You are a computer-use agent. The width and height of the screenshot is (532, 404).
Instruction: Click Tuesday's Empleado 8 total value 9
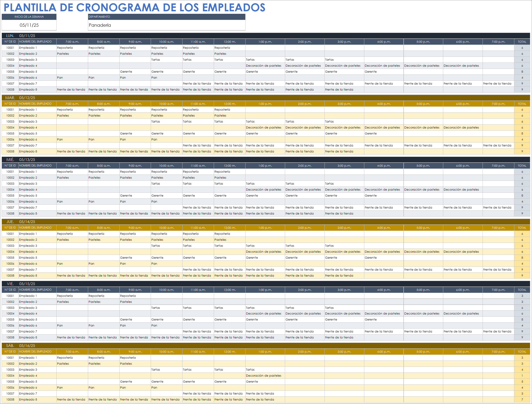click(x=522, y=152)
